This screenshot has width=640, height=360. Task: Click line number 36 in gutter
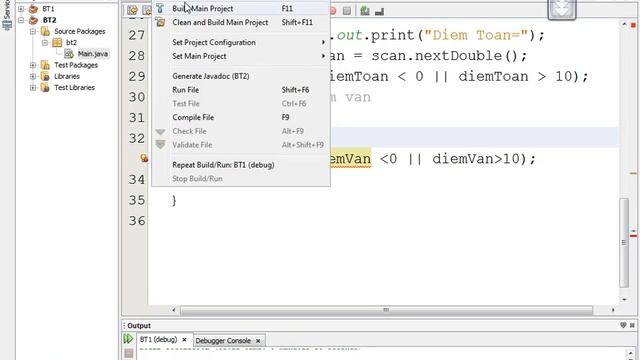(137, 221)
